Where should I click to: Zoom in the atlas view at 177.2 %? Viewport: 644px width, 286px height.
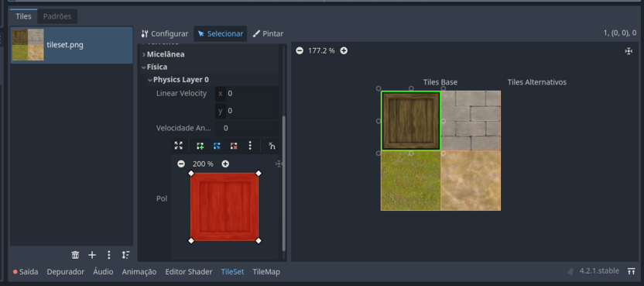click(344, 50)
